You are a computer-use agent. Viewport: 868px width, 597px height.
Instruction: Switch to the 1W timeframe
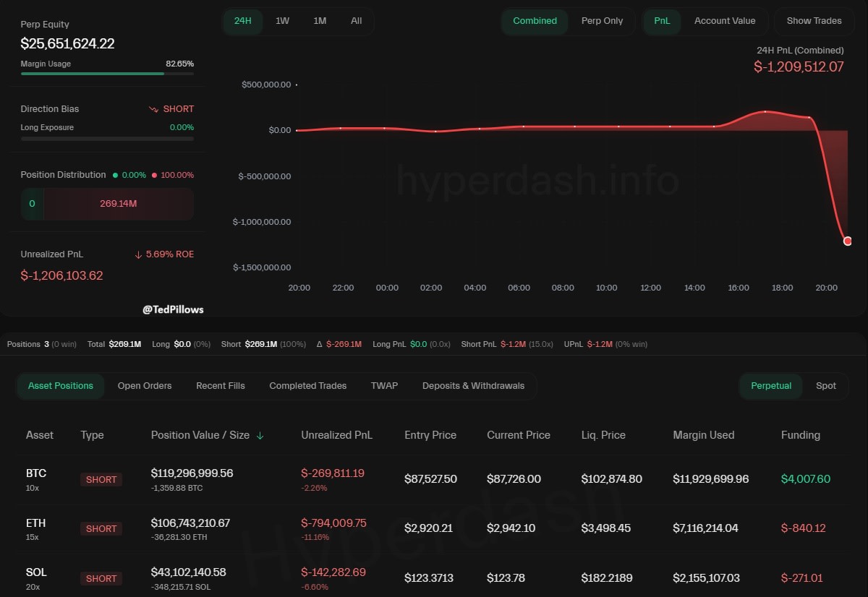click(282, 21)
